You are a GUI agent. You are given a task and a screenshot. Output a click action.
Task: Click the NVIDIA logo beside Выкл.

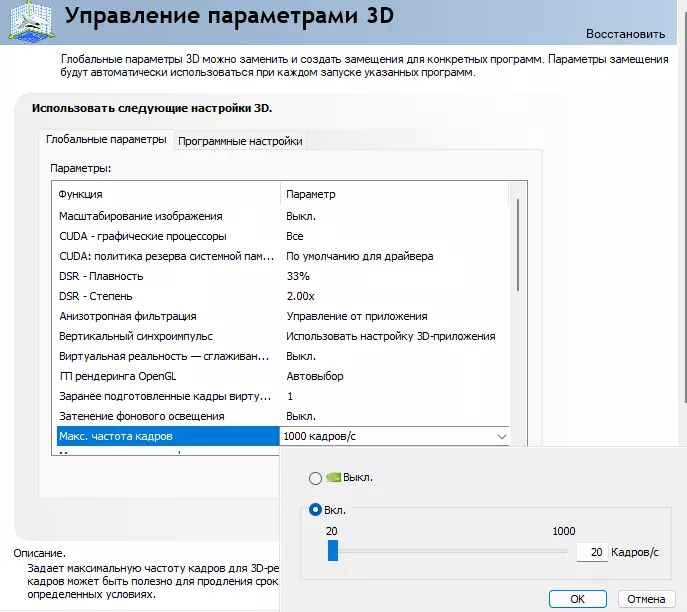click(333, 477)
